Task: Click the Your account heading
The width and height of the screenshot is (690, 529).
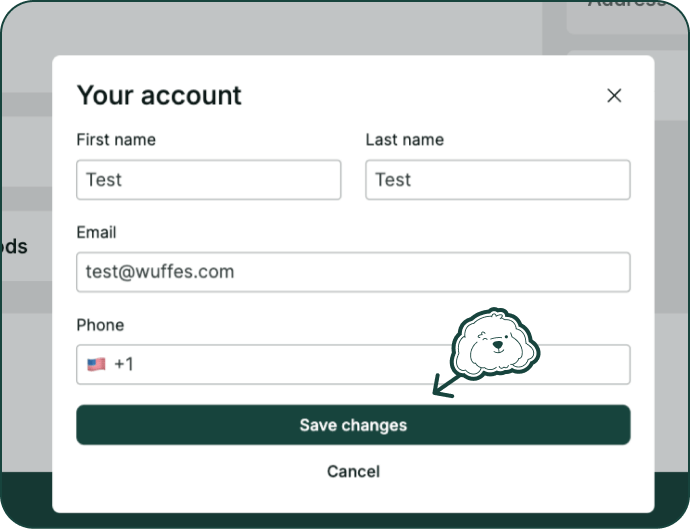Action: pos(159,95)
